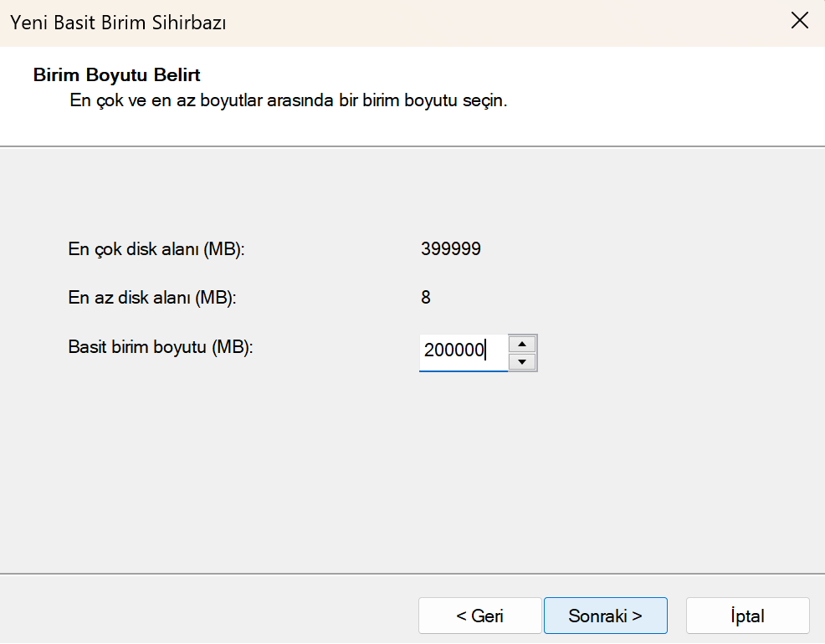Click the En çok disk alanı (MB) label

click(156, 249)
